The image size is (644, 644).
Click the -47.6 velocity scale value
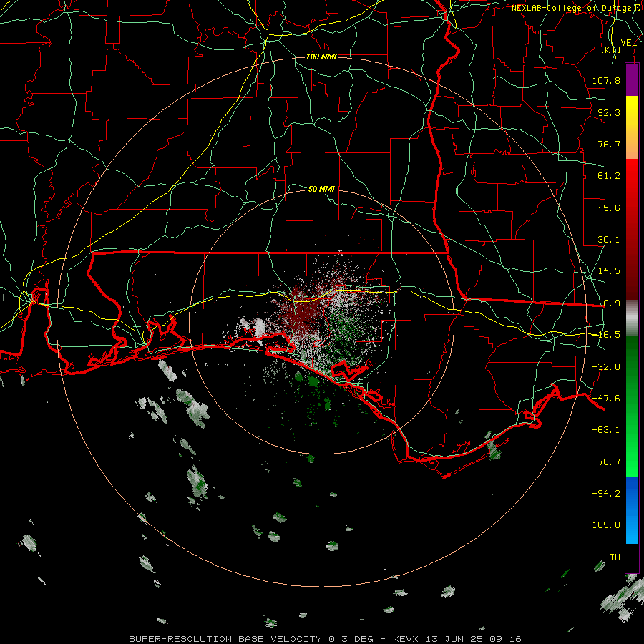tap(606, 399)
